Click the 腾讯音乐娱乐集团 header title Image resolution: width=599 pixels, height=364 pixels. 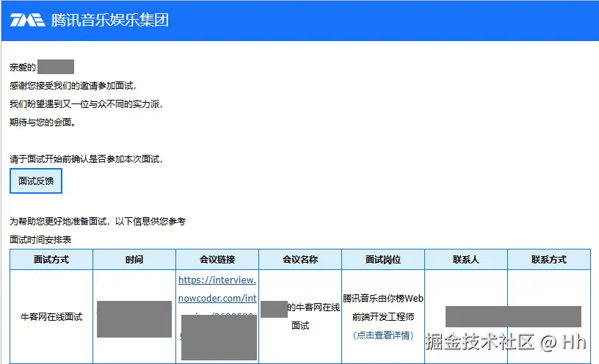pos(110,20)
